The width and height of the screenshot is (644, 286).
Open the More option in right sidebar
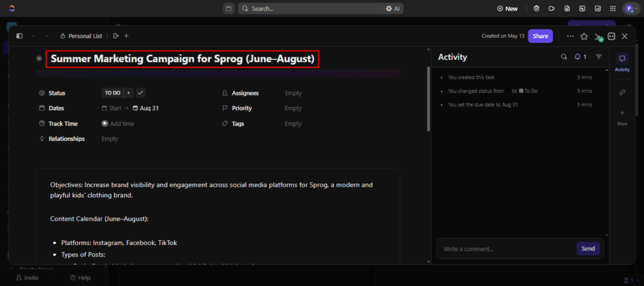pyautogui.click(x=622, y=117)
